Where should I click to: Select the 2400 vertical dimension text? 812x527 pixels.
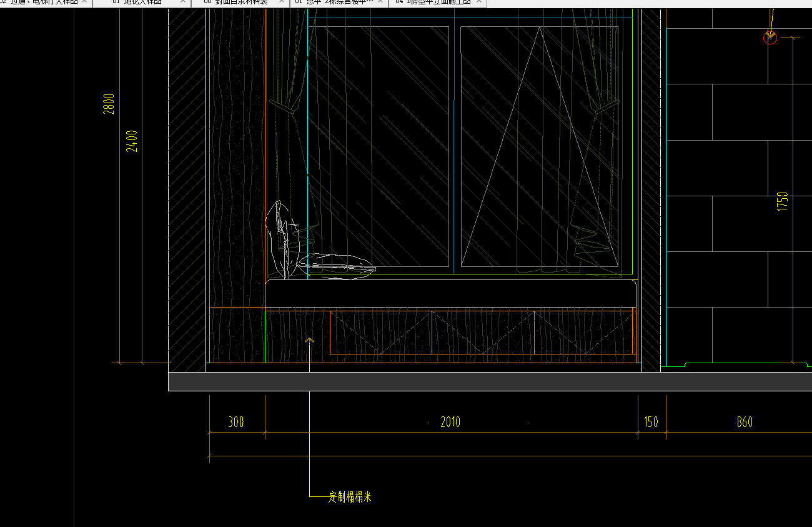tap(132, 141)
